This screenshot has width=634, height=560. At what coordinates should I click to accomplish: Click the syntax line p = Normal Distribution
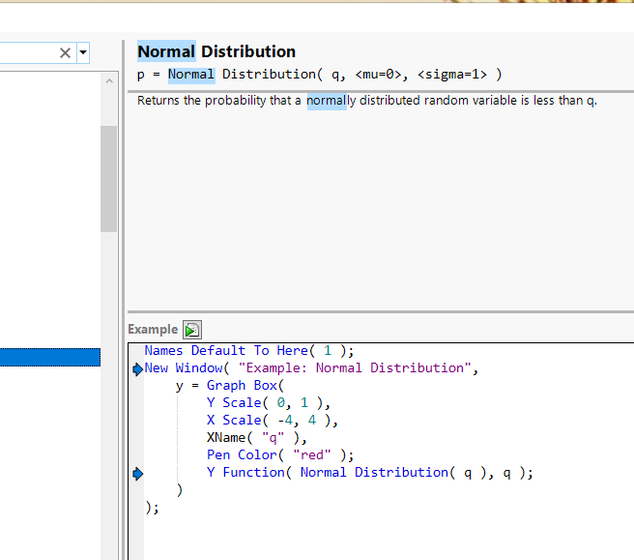point(319,75)
